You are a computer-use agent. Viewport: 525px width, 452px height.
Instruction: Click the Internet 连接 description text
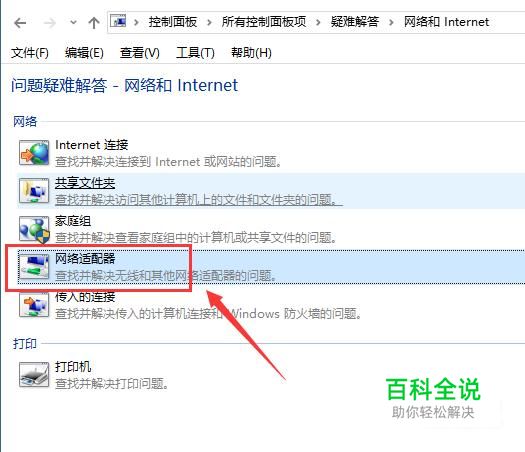(168, 162)
